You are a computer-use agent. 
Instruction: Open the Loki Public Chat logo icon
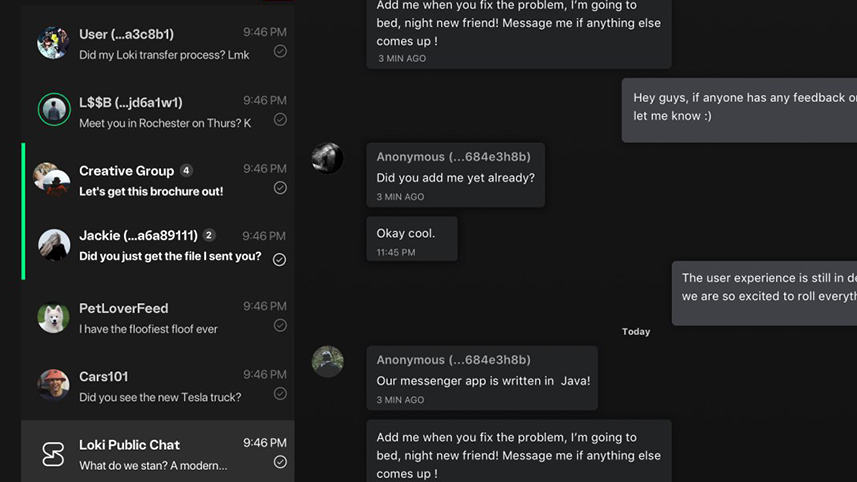53,454
